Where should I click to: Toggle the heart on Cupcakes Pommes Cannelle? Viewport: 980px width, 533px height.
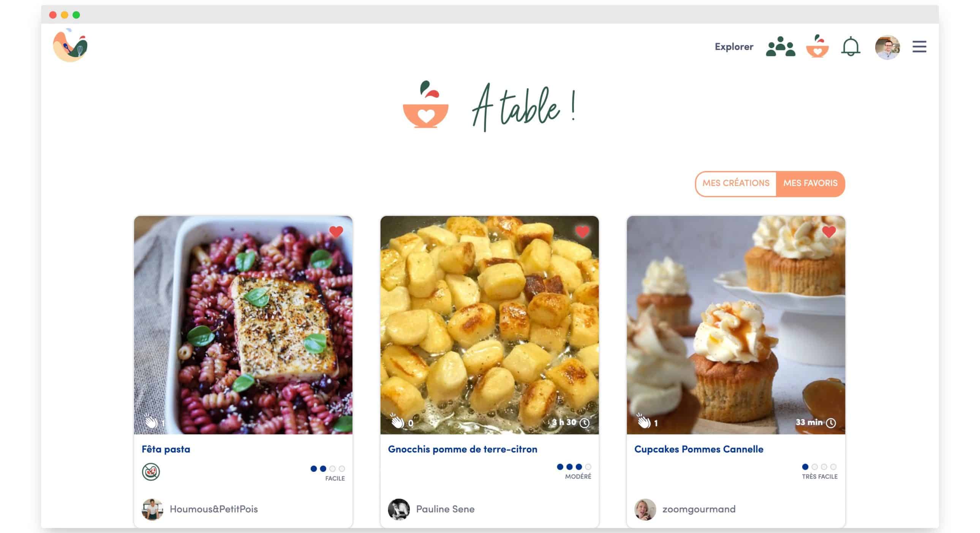[x=828, y=232]
